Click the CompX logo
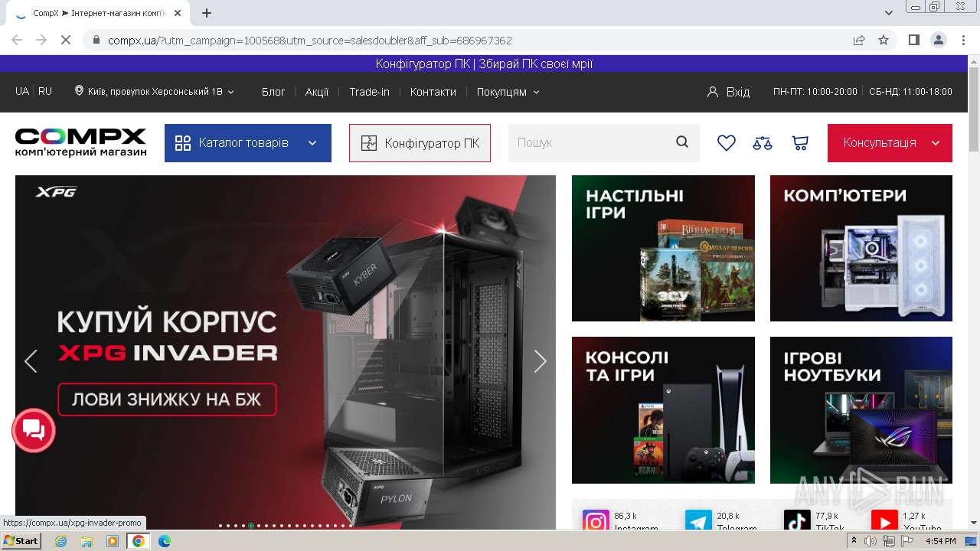This screenshot has height=551, width=980. coord(80,142)
